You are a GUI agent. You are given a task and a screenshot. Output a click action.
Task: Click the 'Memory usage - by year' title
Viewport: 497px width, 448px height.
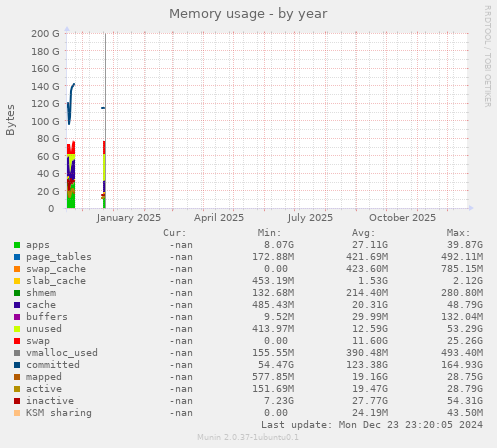click(248, 14)
